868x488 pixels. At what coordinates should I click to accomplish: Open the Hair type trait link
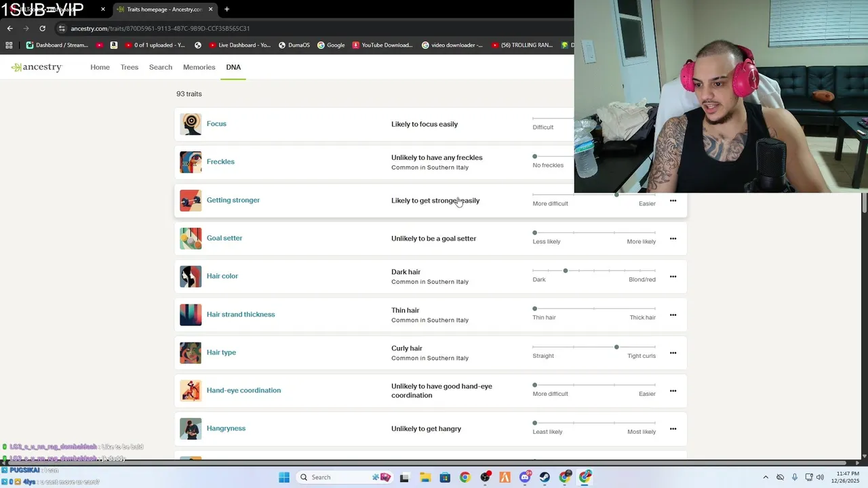[221, 352]
